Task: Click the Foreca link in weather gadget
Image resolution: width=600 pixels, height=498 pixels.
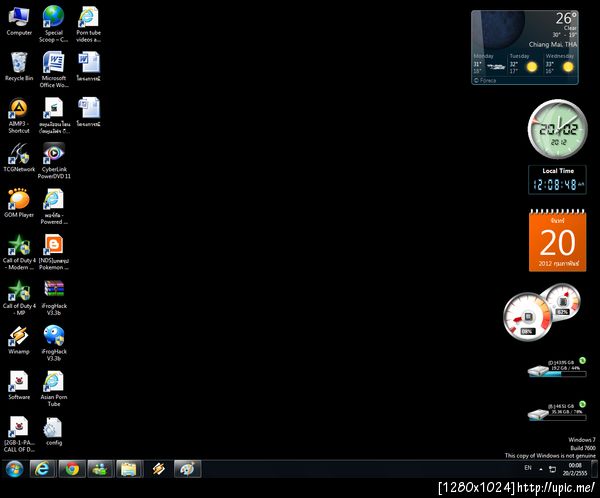Action: click(x=485, y=80)
